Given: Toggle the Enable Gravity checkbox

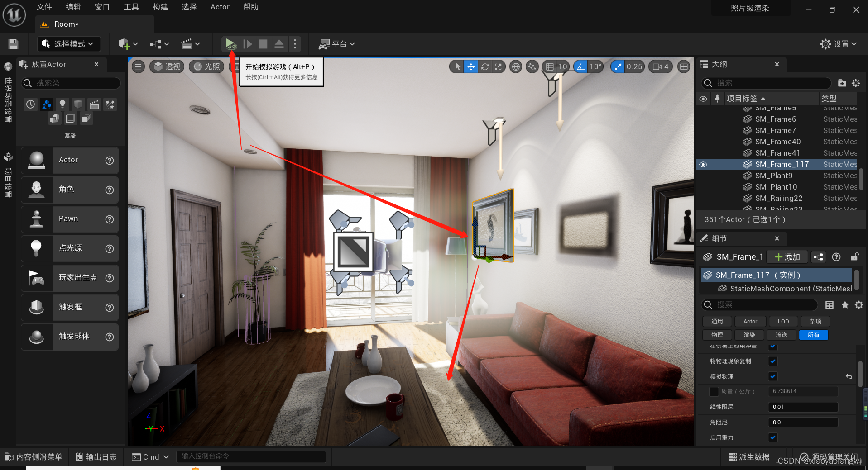Looking at the screenshot, I should (x=773, y=437).
